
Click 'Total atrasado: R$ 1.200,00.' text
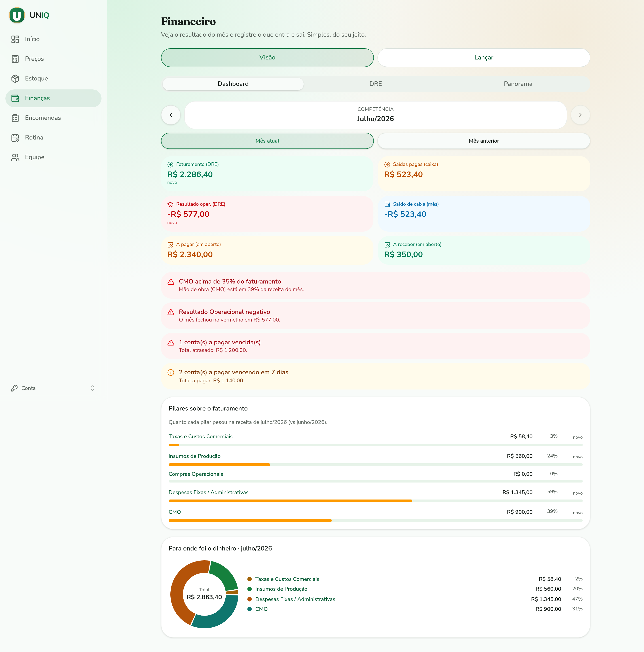pyautogui.click(x=213, y=350)
